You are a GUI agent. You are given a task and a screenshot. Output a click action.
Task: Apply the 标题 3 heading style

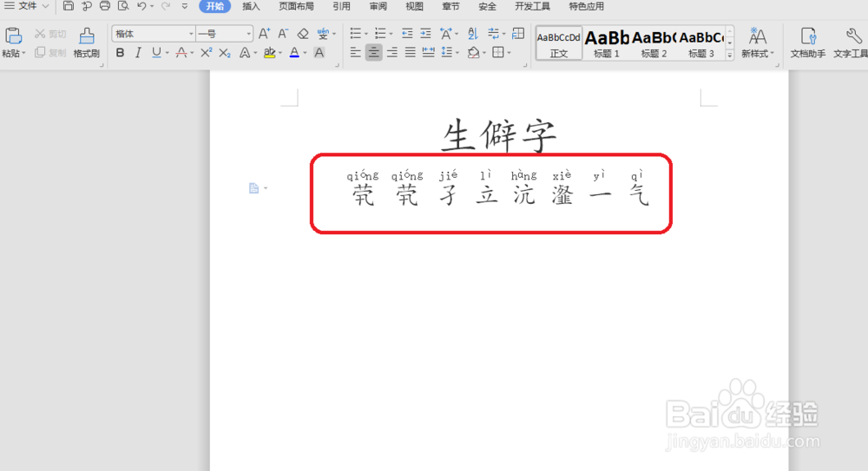[701, 43]
